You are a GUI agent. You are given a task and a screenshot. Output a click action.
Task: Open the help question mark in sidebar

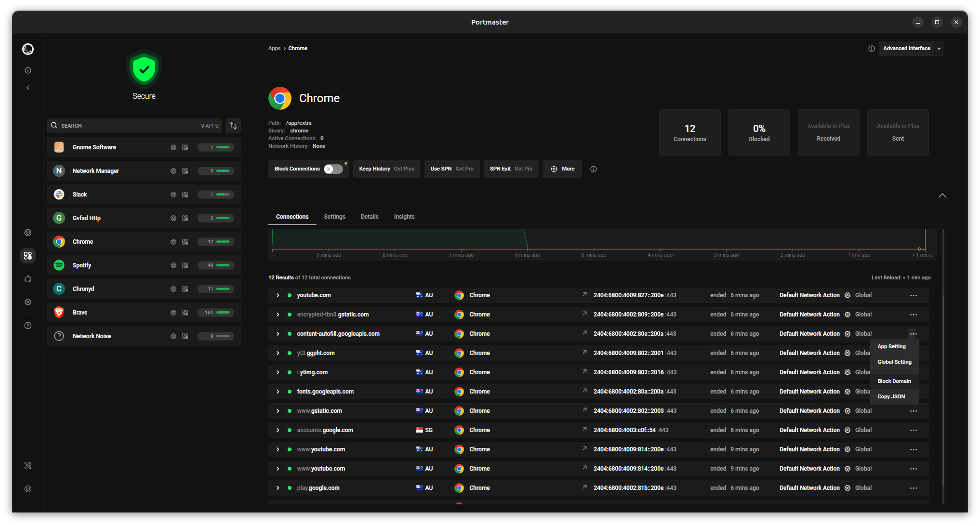28,326
